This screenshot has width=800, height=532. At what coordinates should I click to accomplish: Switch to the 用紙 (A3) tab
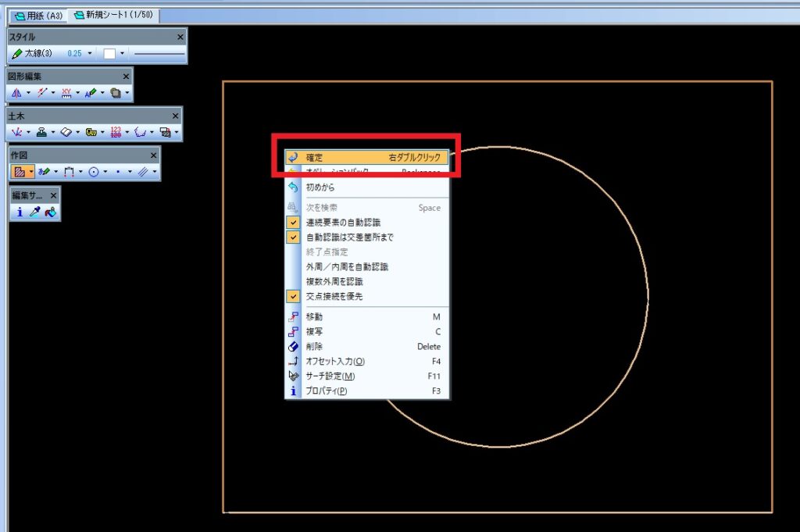37,15
